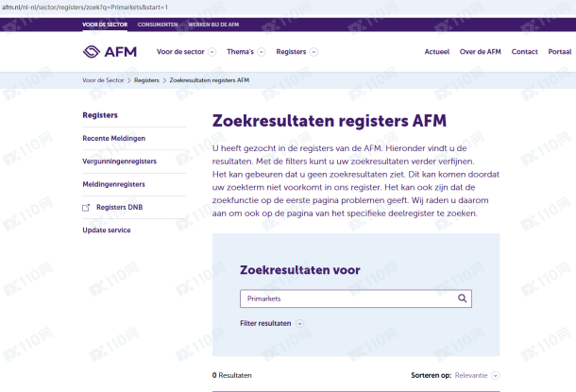
Task: Expand Filter resultaten chevron
Action: [x=299, y=324]
